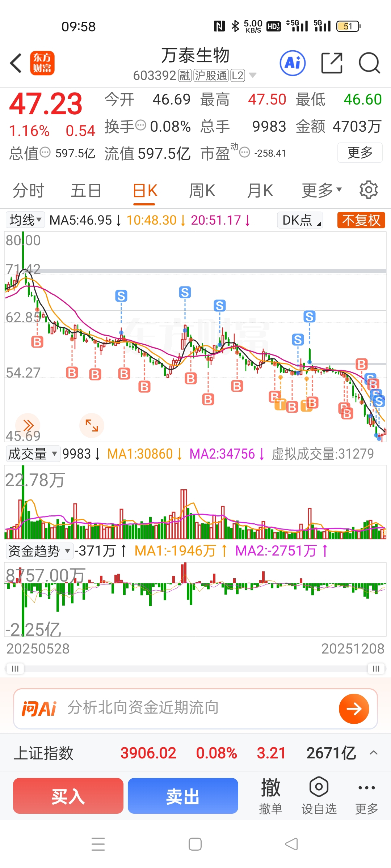The width and height of the screenshot is (391, 868).
Task: Open chart settings gear icon
Action: [369, 190]
